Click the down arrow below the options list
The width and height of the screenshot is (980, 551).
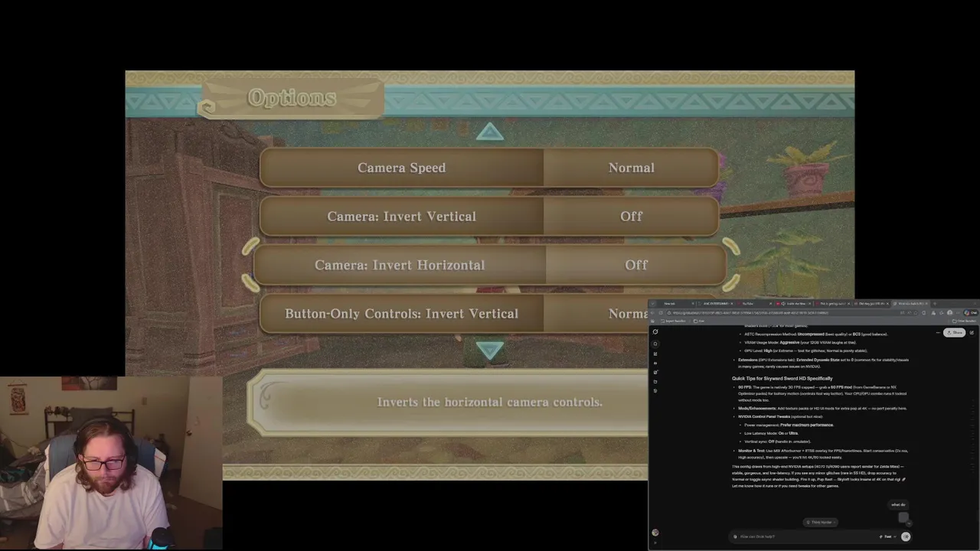(x=490, y=351)
